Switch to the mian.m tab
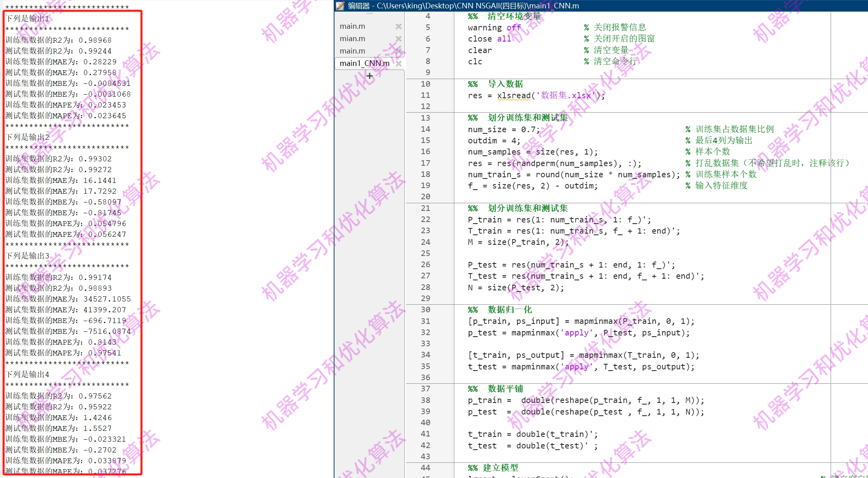 [352, 39]
